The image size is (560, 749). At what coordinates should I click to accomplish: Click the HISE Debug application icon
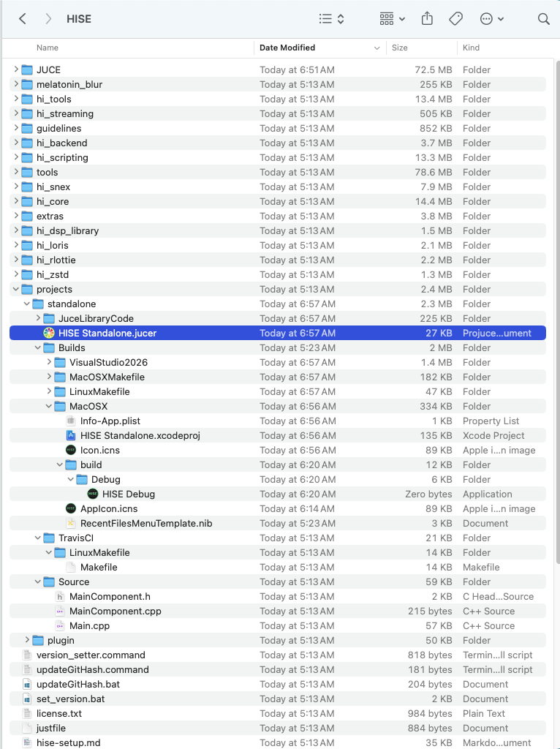click(x=93, y=494)
